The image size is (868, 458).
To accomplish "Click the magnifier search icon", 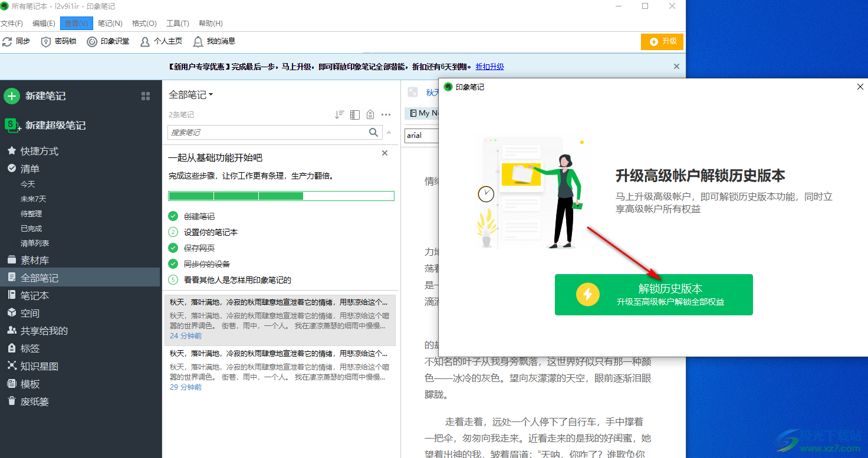I will (x=374, y=133).
